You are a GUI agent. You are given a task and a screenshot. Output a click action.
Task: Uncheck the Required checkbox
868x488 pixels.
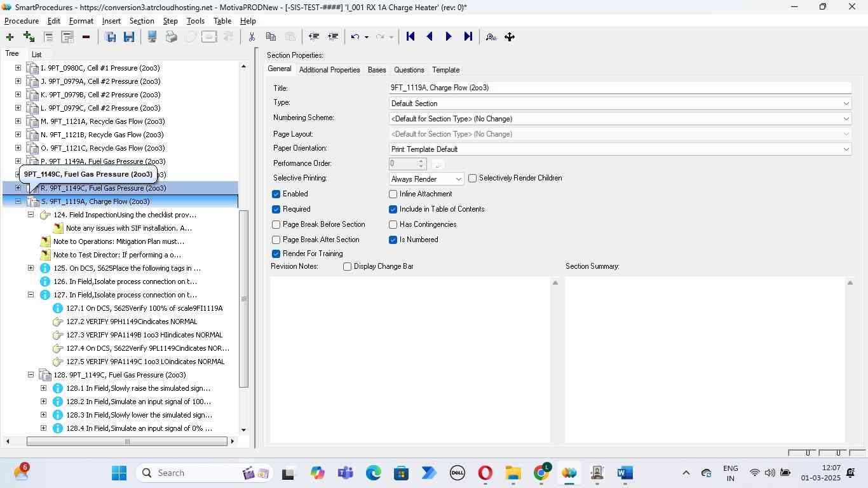pos(276,209)
